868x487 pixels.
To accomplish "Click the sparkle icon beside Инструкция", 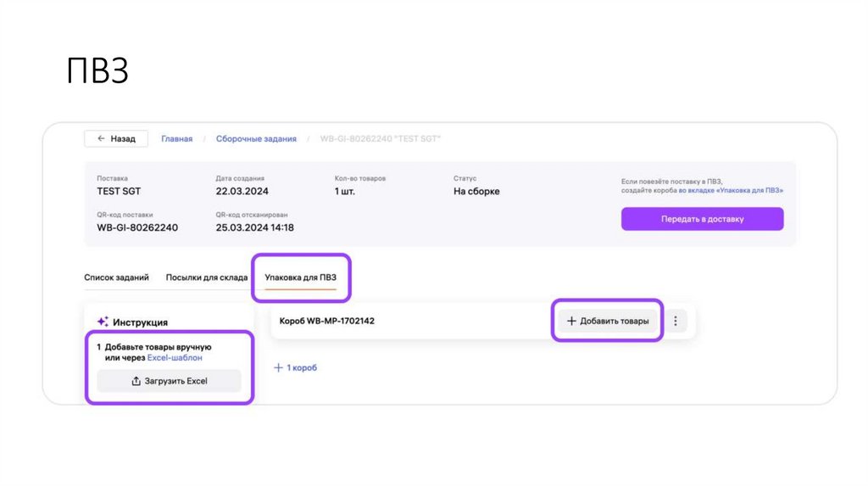I will coord(103,322).
